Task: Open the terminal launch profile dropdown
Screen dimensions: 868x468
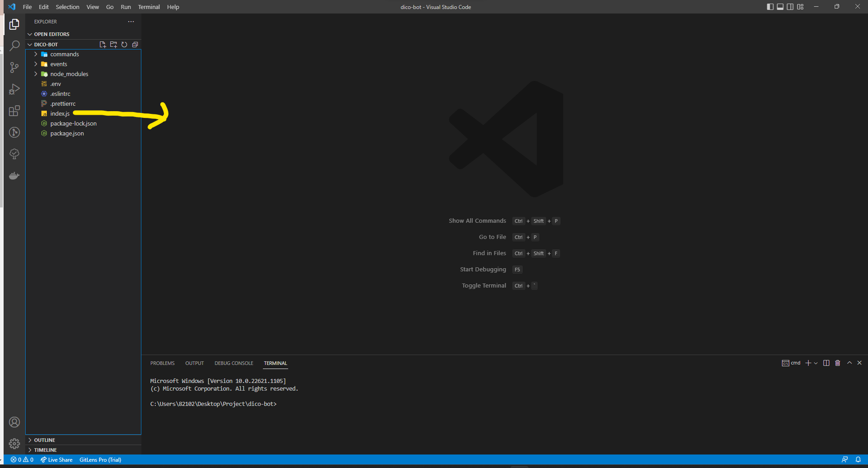Action: (816, 363)
